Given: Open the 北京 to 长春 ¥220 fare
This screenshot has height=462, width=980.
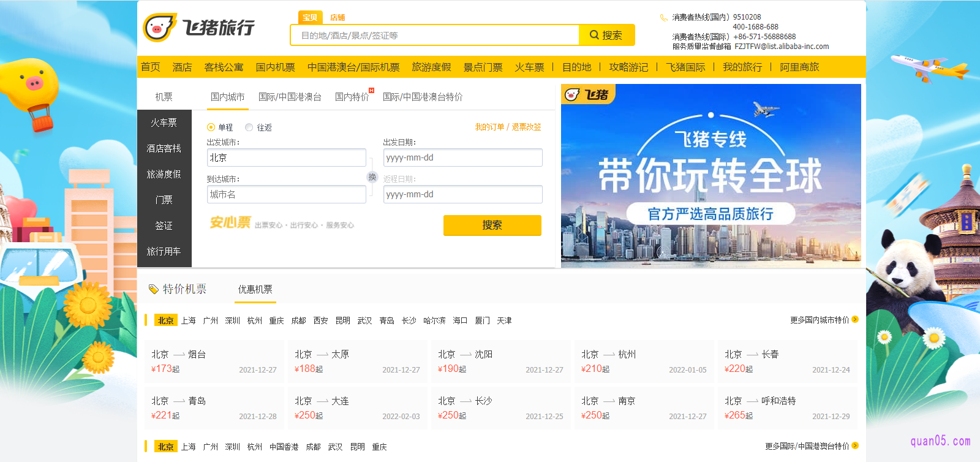Looking at the screenshot, I should (x=788, y=362).
